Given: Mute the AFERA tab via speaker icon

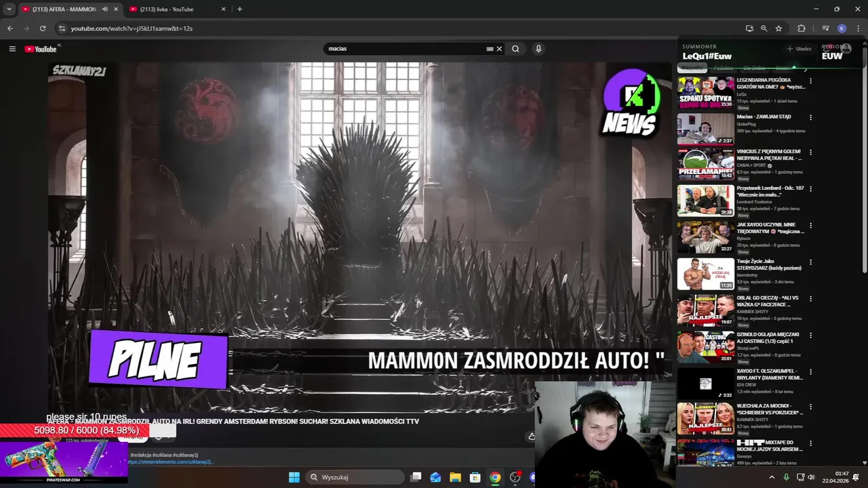Looking at the screenshot, I should coord(105,9).
